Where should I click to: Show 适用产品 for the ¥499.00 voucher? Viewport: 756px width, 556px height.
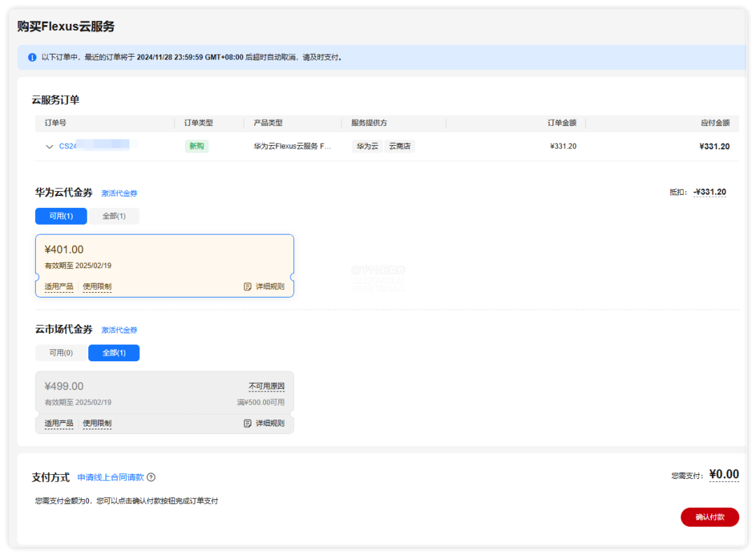59,424
